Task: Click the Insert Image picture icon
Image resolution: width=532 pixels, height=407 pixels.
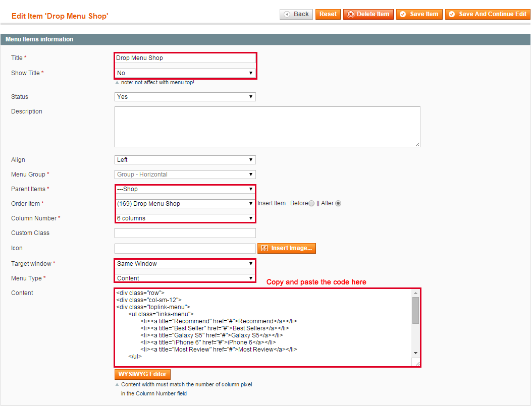Action: pos(264,249)
